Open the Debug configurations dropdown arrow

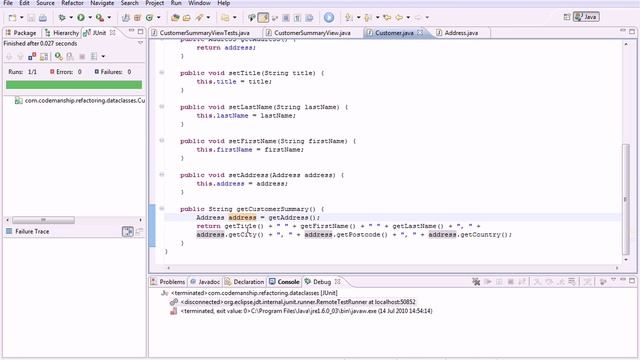click(x=71, y=18)
